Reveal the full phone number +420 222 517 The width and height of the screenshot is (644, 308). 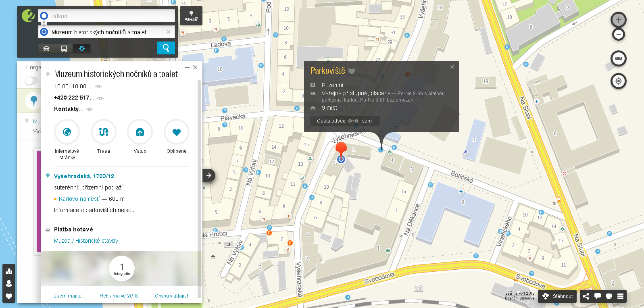[x=100, y=98]
